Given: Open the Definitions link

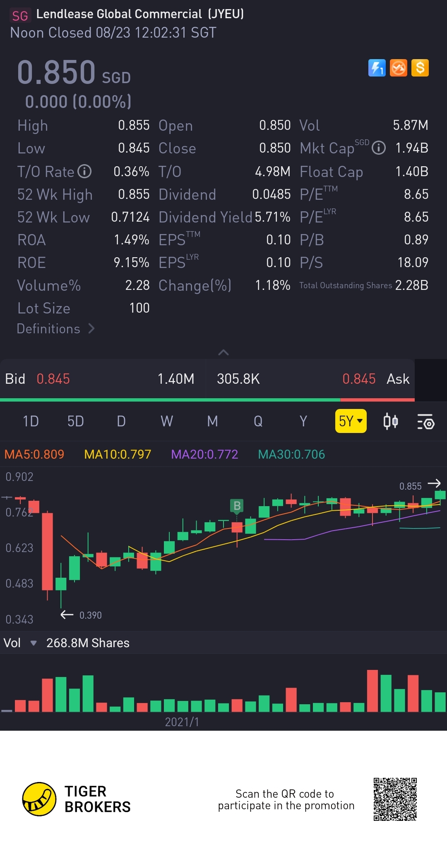Looking at the screenshot, I should coord(56,329).
